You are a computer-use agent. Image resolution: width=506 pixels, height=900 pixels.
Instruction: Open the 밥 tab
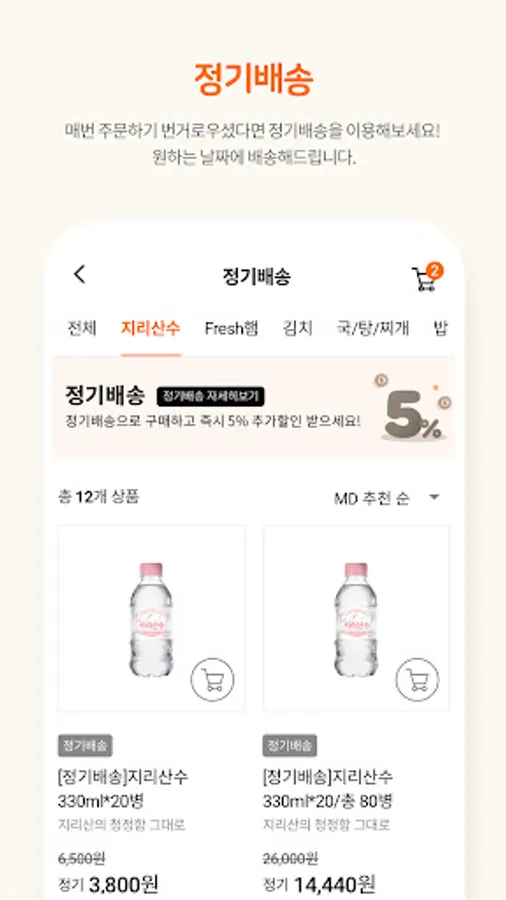click(440, 328)
